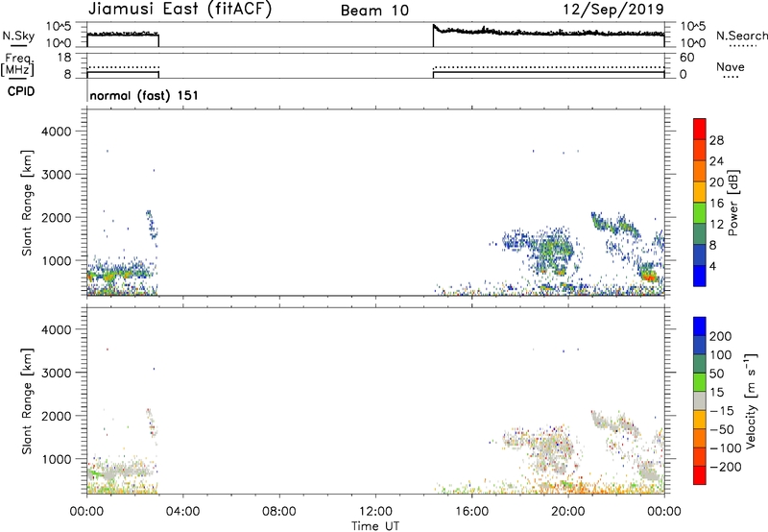Click the "4" tick on the Power color bar

click(x=712, y=266)
